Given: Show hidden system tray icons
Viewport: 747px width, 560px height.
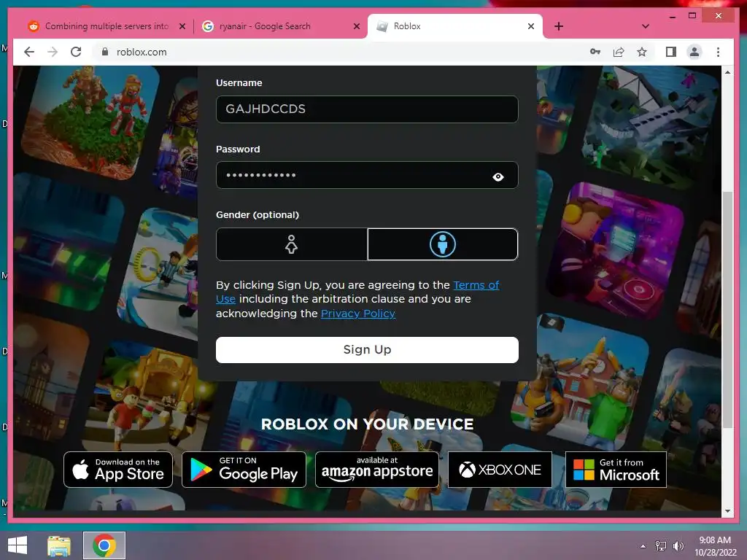Looking at the screenshot, I should click(x=643, y=546).
